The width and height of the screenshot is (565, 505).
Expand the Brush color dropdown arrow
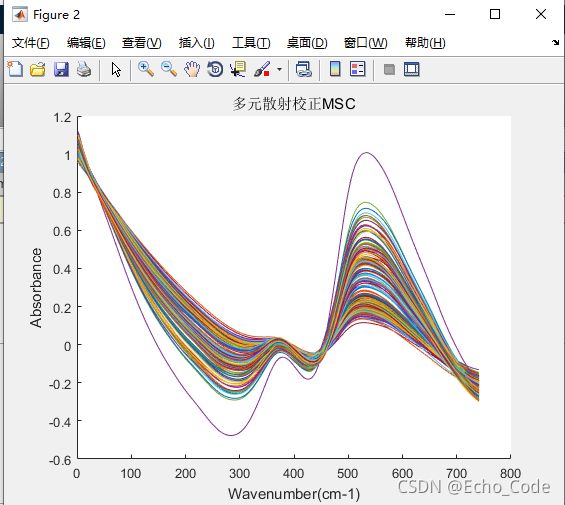point(279,69)
